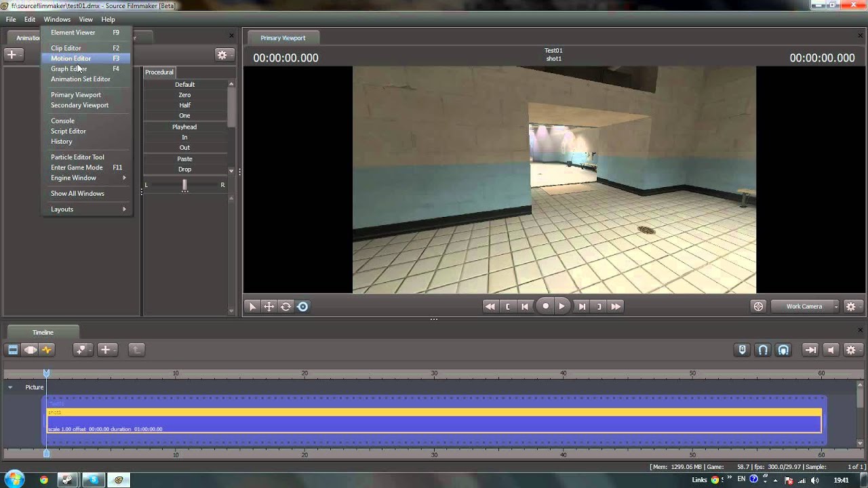Click the timeline move-up-level arrow button

pyautogui.click(x=136, y=350)
